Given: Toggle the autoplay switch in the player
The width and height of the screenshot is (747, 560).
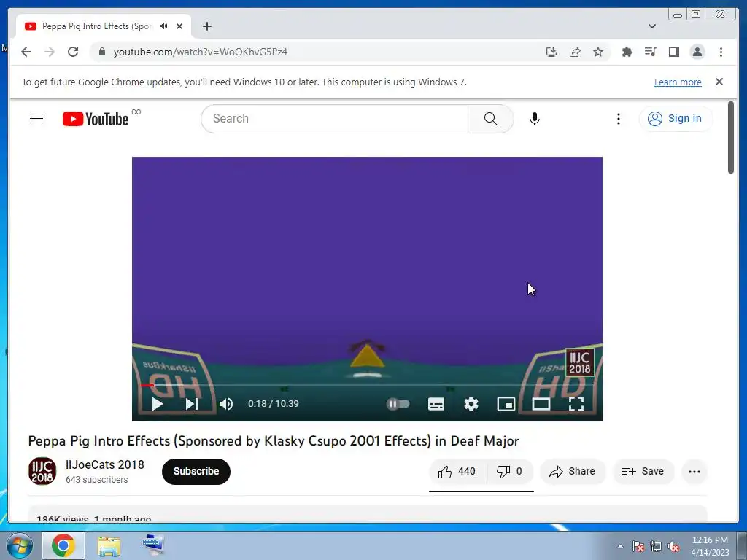Looking at the screenshot, I should click(x=398, y=404).
